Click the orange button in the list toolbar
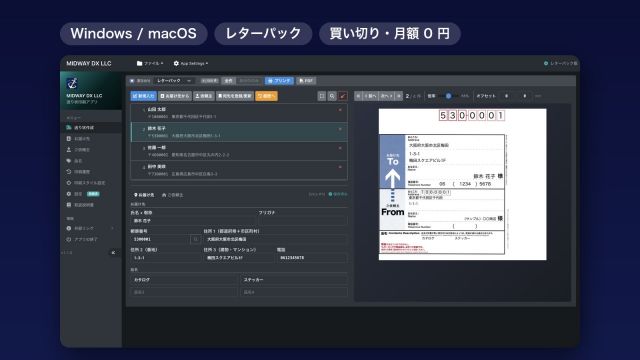The width and height of the screenshot is (640, 360). pos(266,96)
